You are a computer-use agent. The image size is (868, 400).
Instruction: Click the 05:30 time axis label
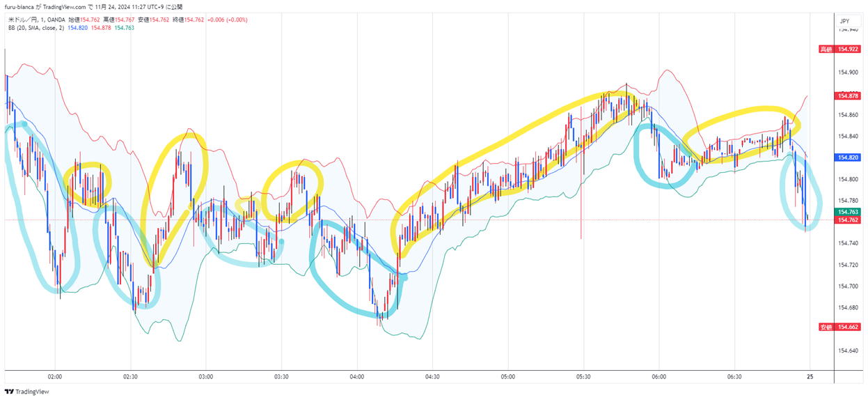pos(583,376)
